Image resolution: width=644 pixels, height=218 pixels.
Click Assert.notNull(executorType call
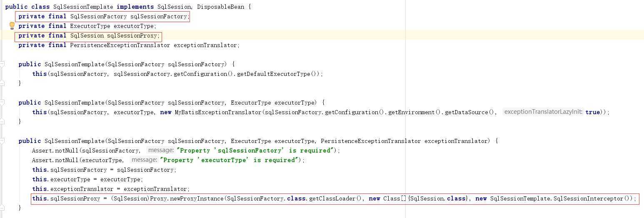pyautogui.click(x=78, y=160)
